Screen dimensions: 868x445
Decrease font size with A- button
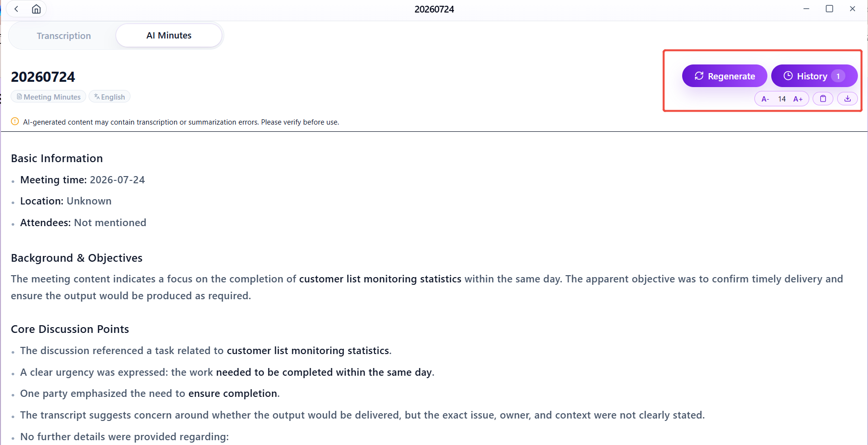(x=765, y=99)
